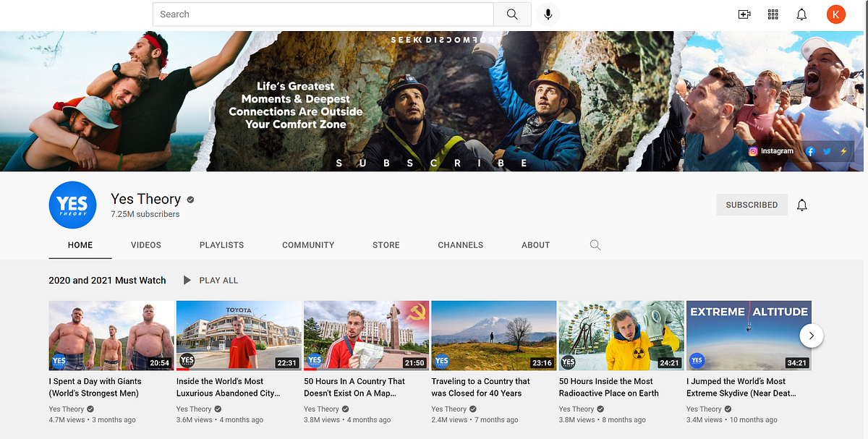Click the search magnifier button
Screen dimensions: 868x439
click(512, 14)
